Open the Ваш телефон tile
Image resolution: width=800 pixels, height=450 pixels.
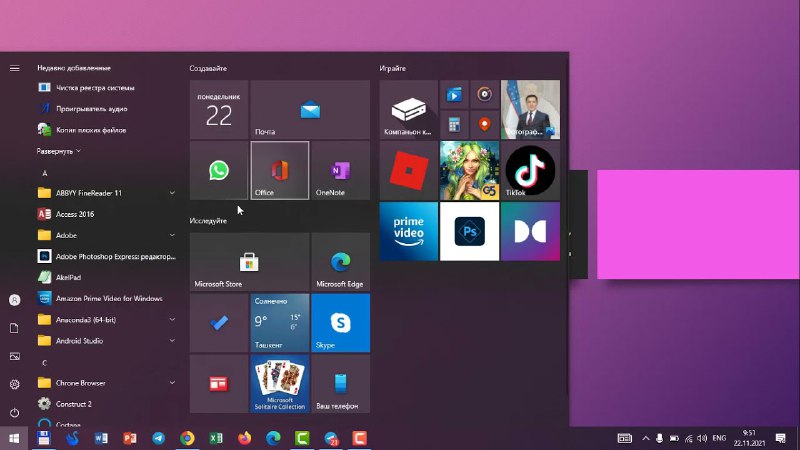(340, 384)
